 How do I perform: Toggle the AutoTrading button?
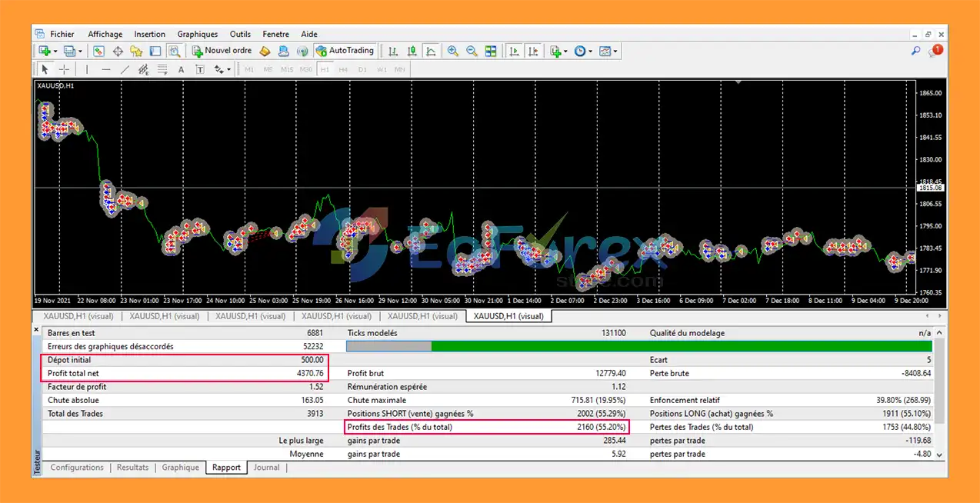point(345,52)
